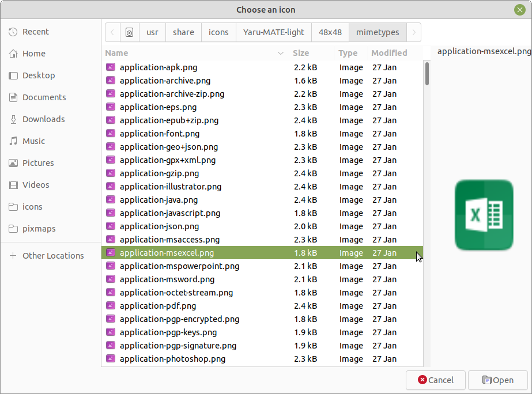Click the image icon of application-gzip.png
532x394 pixels.
point(111,173)
